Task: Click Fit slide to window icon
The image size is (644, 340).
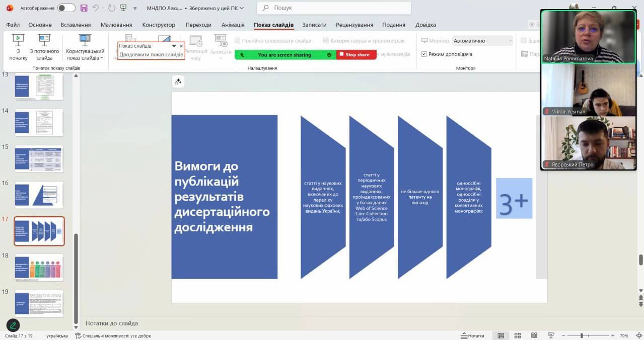Action: pyautogui.click(x=636, y=335)
